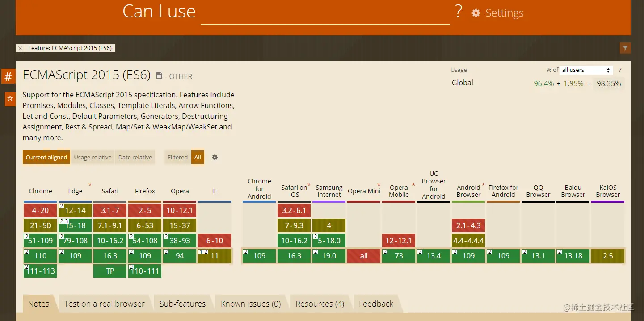Click the Edge 79-108 cell
The image size is (644, 321).
point(75,241)
